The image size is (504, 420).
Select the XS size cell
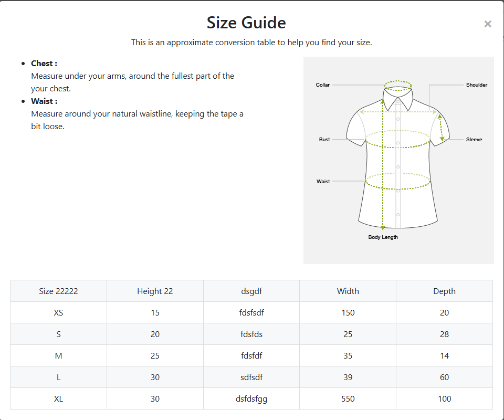(58, 312)
